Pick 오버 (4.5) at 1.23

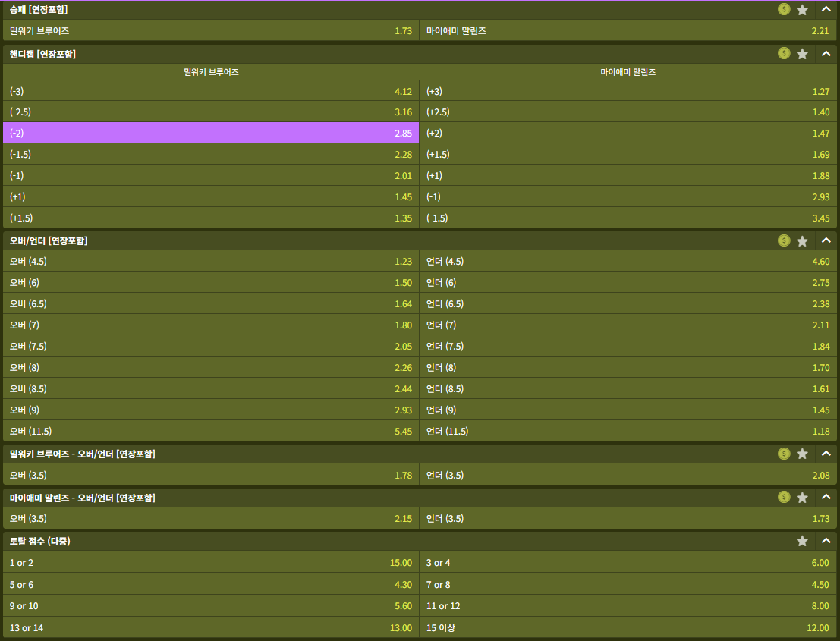point(211,261)
